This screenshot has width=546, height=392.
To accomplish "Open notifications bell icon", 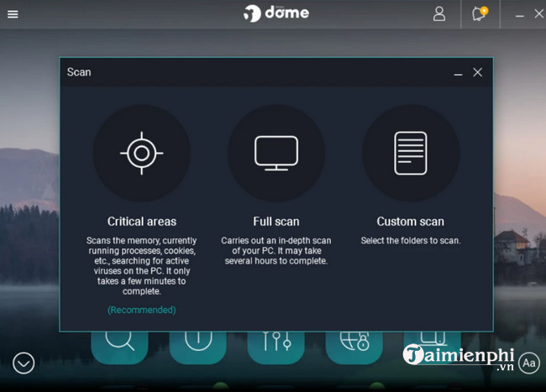I will pos(480,14).
